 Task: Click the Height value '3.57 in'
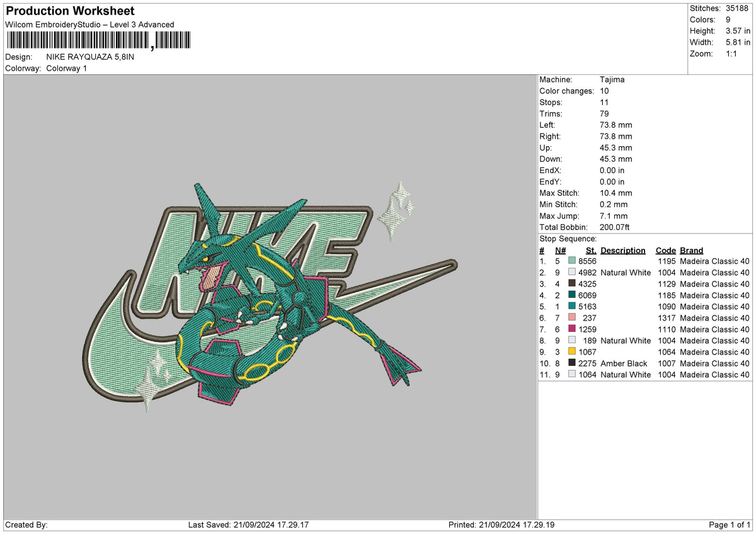pyautogui.click(x=738, y=31)
